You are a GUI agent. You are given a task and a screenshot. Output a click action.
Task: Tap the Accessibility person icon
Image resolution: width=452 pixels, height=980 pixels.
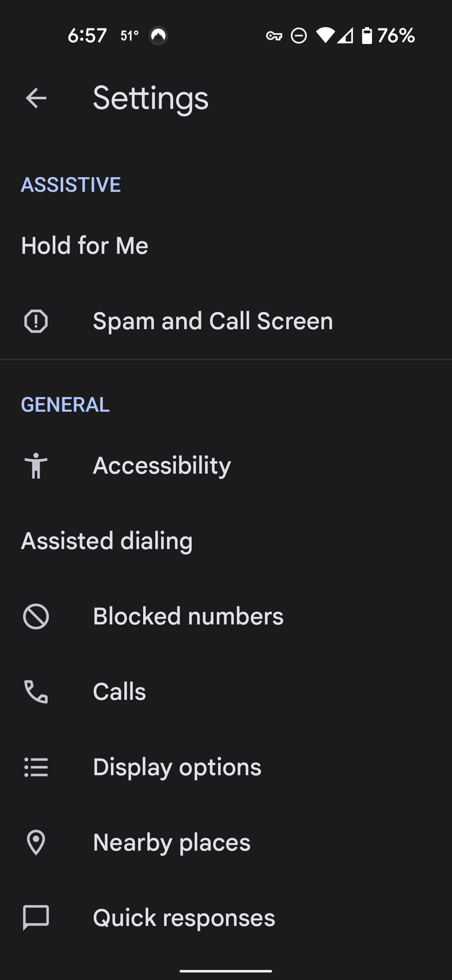36,465
